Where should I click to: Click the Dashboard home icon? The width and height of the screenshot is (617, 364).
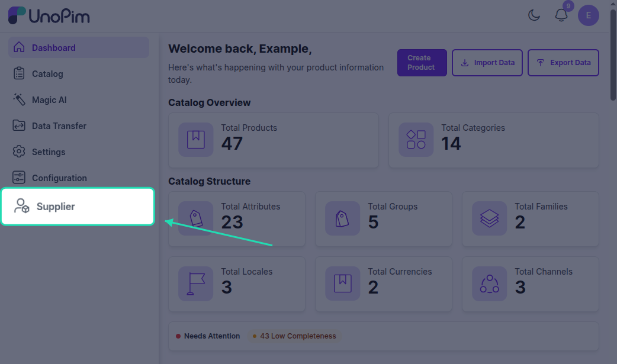(19, 47)
